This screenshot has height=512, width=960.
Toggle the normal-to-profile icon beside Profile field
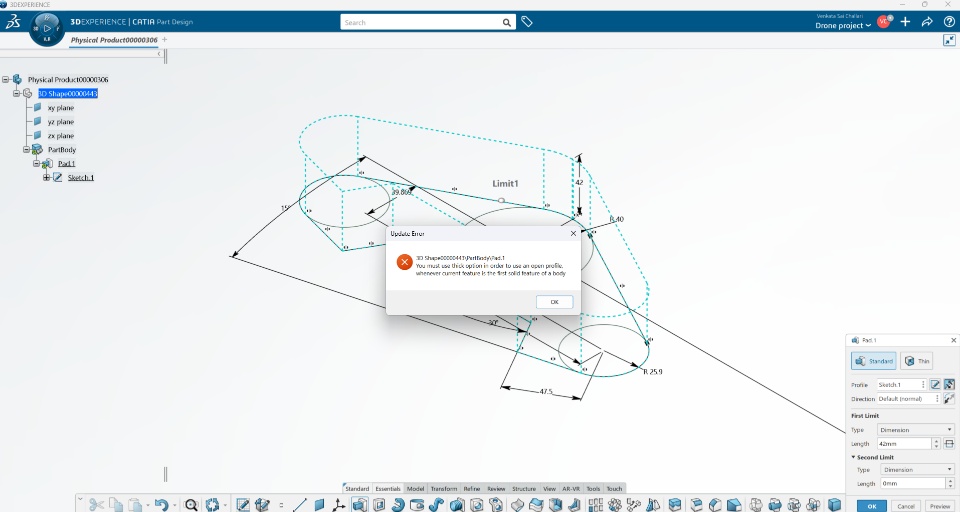[x=949, y=385]
